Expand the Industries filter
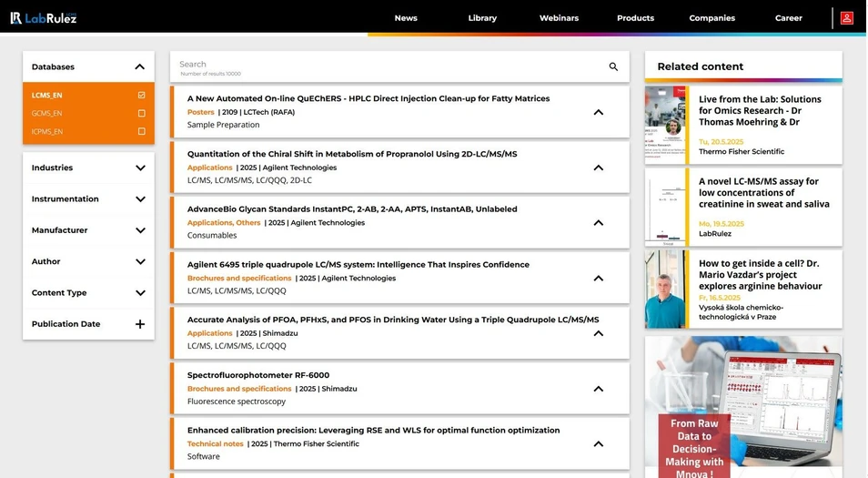Viewport: 868px width, 478px height. [x=140, y=168]
